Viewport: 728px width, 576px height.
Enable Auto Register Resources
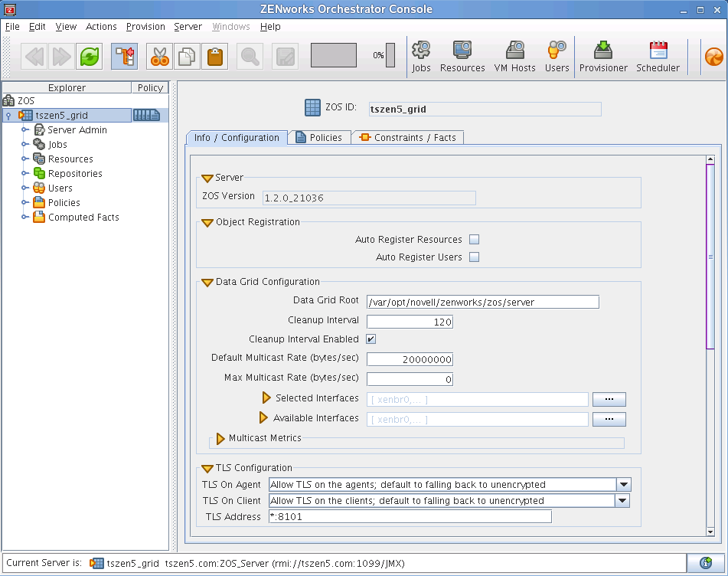point(474,239)
